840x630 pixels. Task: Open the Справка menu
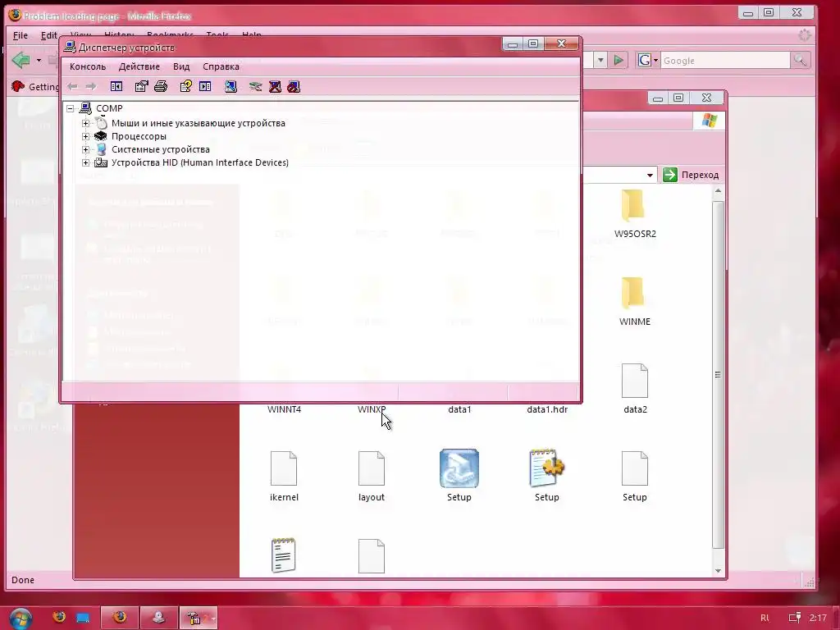(x=221, y=66)
